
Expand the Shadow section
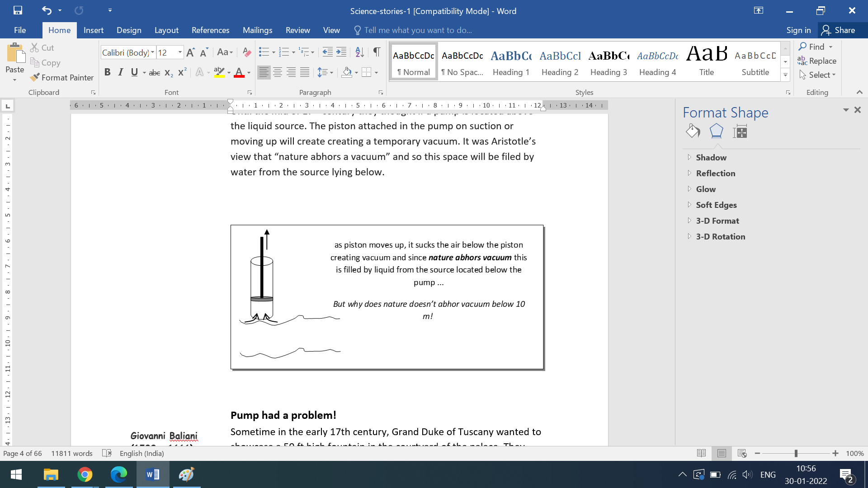pos(711,157)
